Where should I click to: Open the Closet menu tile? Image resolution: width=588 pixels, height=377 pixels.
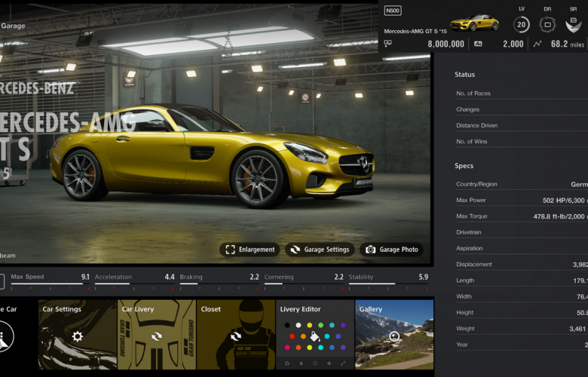click(x=236, y=334)
